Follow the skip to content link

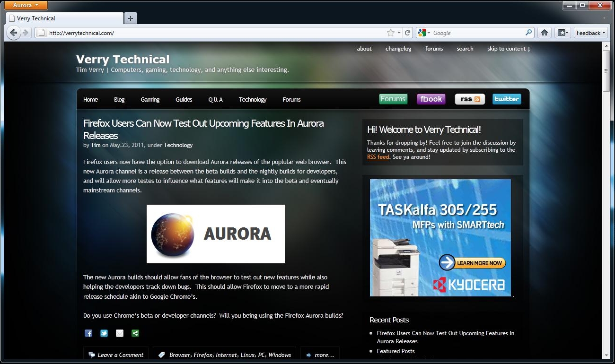click(x=509, y=49)
